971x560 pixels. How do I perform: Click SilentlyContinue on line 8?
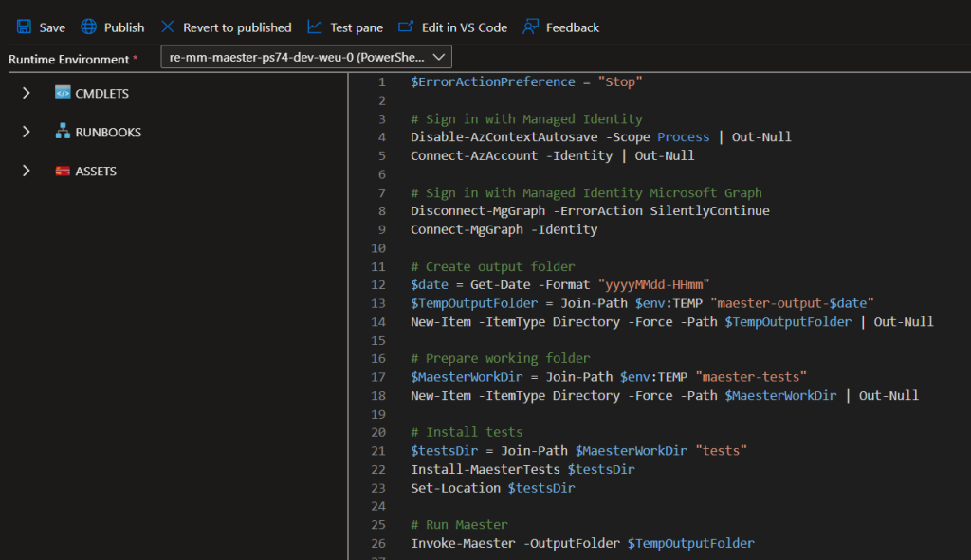point(709,210)
